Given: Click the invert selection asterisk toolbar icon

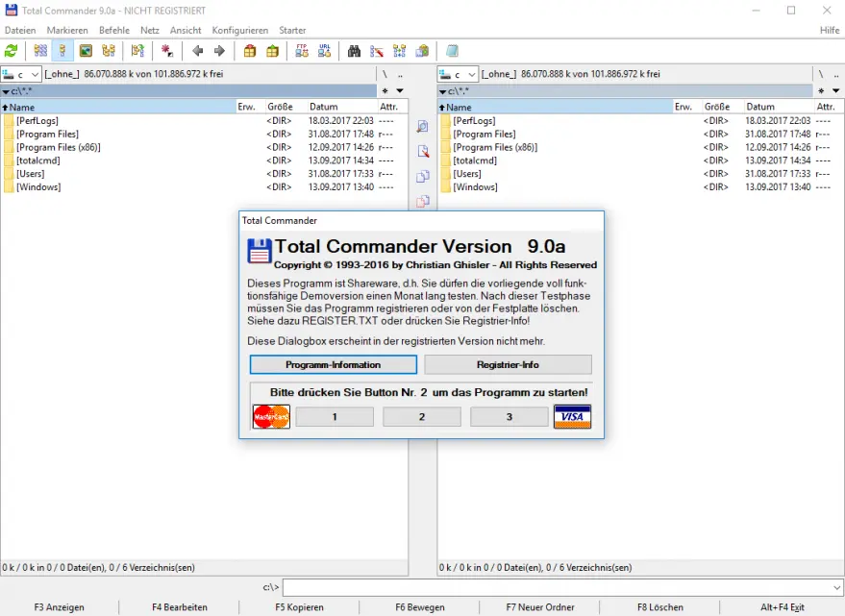Looking at the screenshot, I should pyautogui.click(x=167, y=51).
